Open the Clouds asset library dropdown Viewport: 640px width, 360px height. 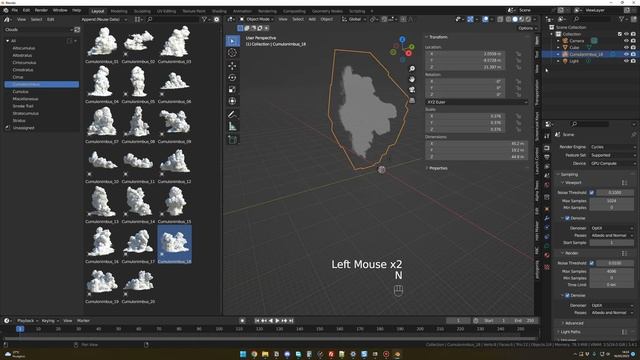click(39, 30)
